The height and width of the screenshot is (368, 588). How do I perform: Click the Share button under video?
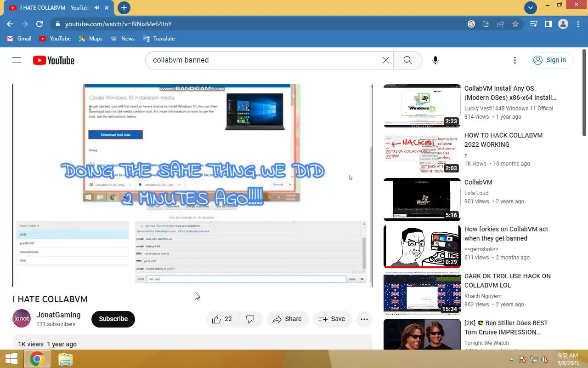288,319
